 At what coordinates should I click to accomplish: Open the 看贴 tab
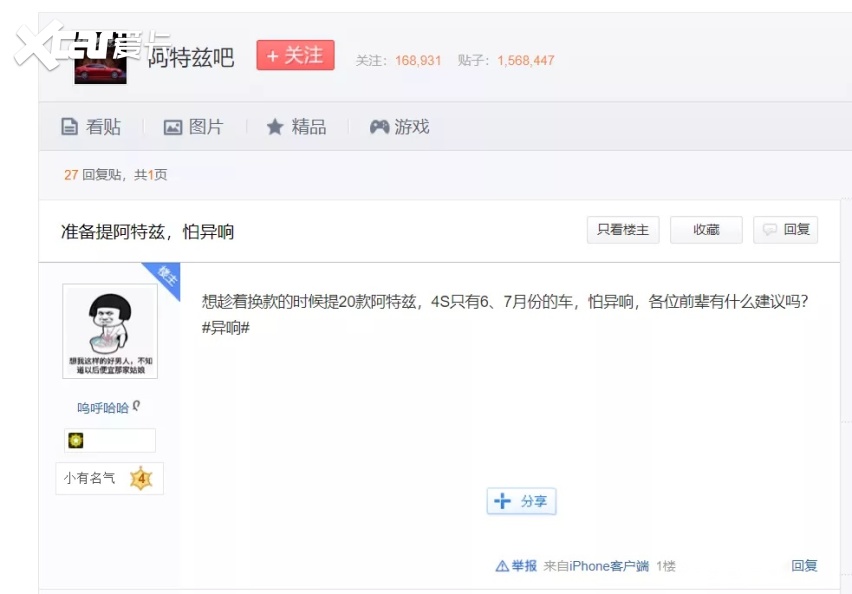pyautogui.click(x=91, y=127)
